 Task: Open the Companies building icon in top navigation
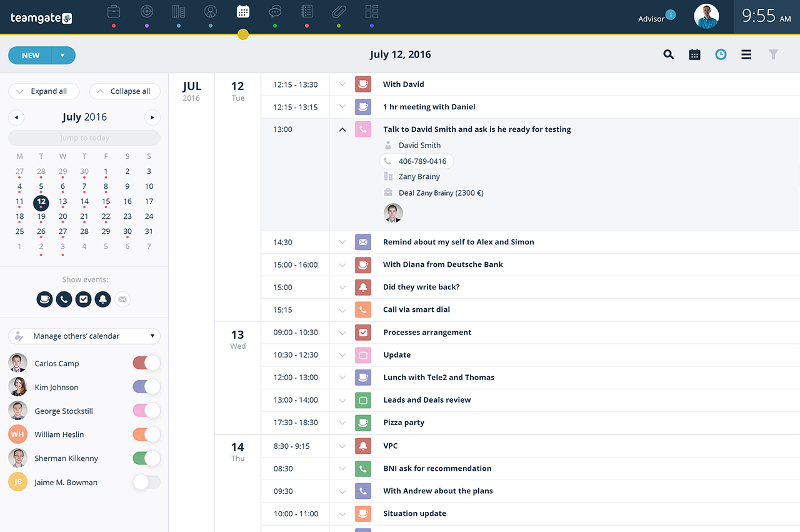[179, 11]
